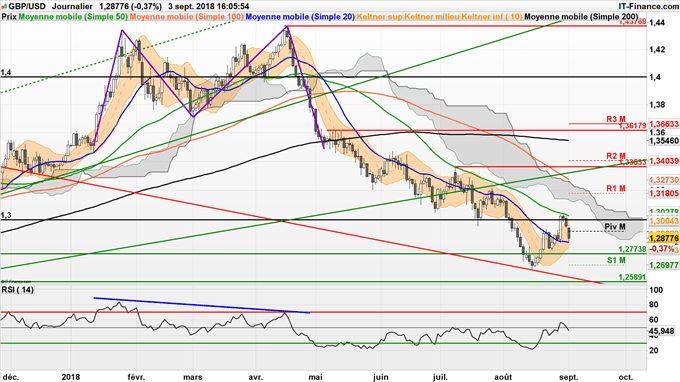Click the Piv M pivot label

[615, 227]
